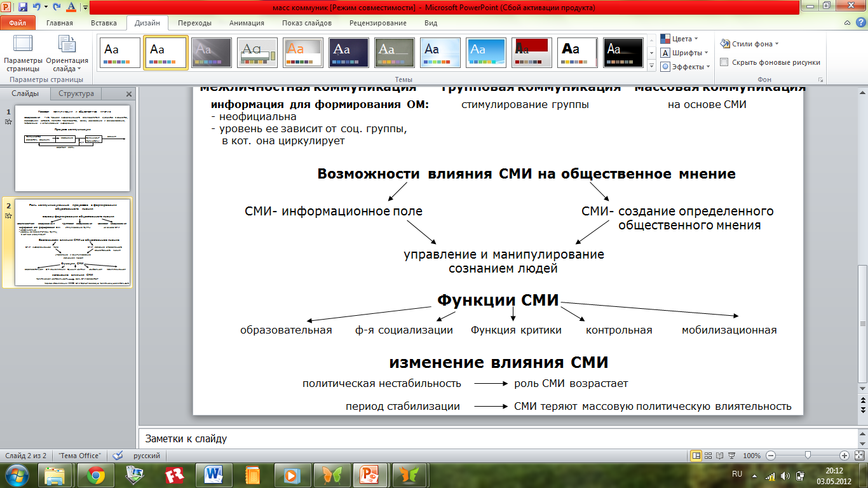Screen dimensions: 868x488
Task: Apply the dark navy blue theme
Action: 349,53
